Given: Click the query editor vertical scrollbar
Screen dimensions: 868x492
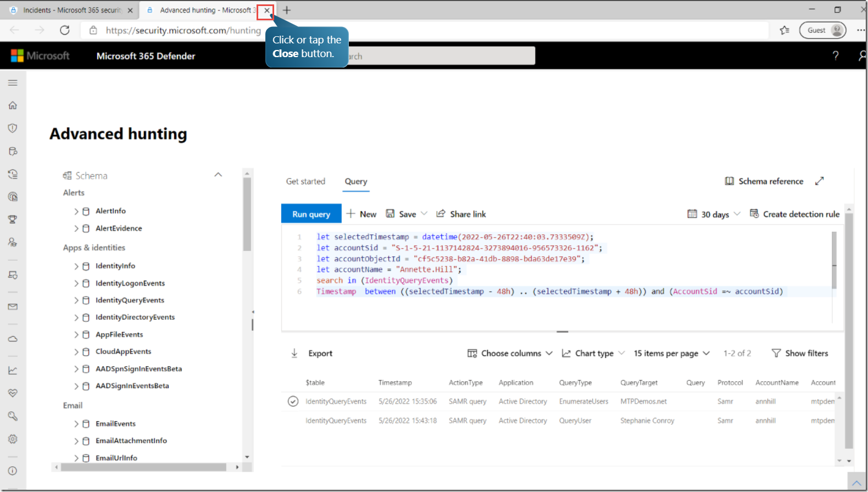Looking at the screenshot, I should [x=834, y=260].
